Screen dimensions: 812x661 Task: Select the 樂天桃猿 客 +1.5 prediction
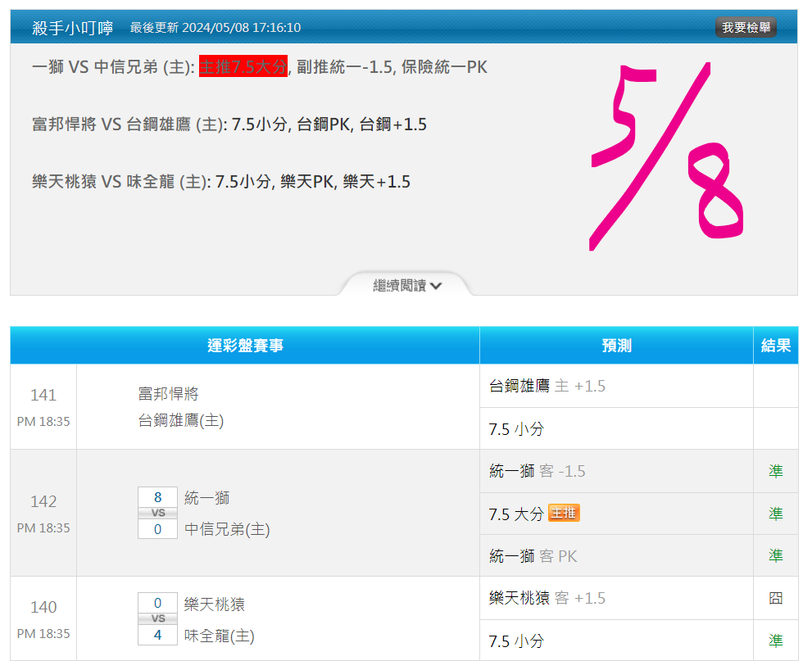tap(547, 598)
